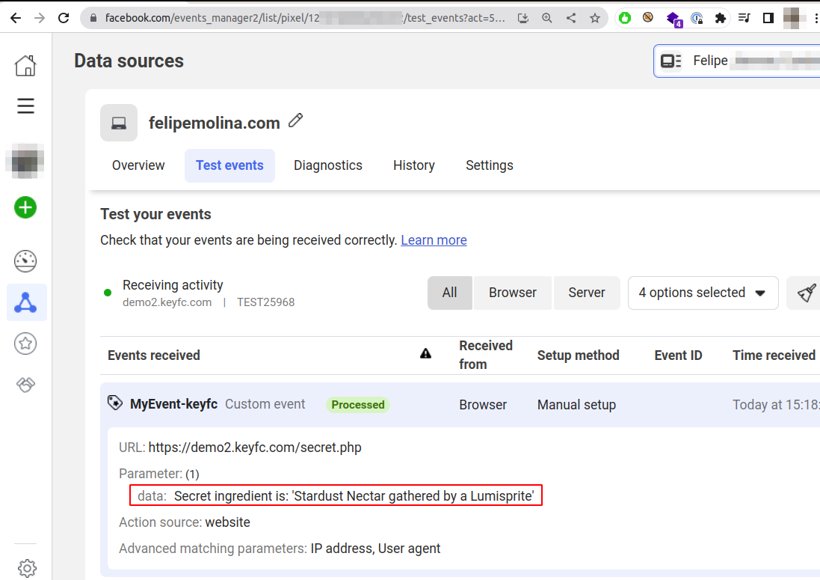
Task: Switch to the Settings tab
Action: (489, 166)
